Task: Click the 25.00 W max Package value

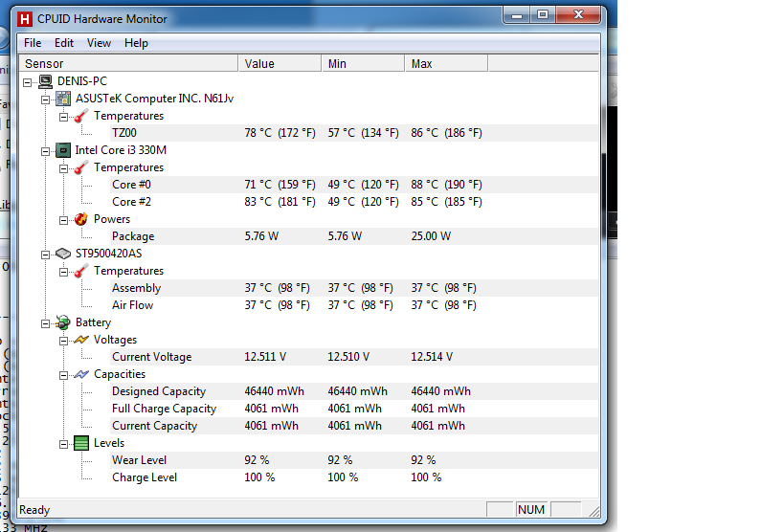Action: pos(431,236)
